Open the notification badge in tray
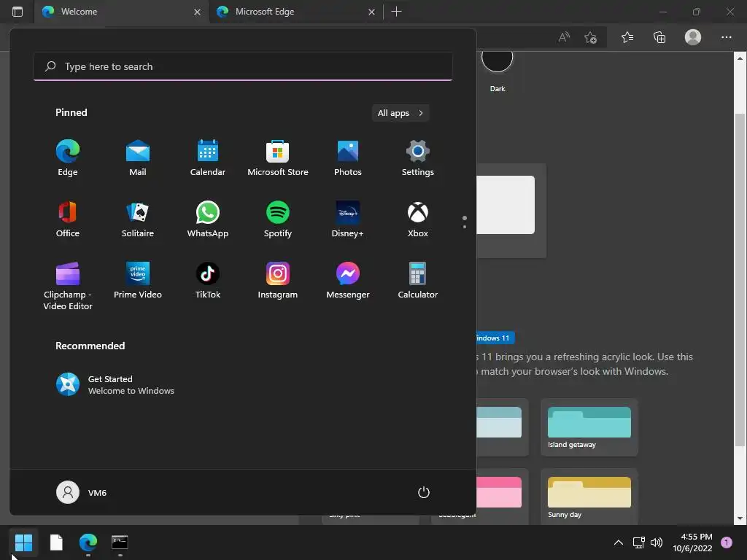The height and width of the screenshot is (560, 747). point(727,542)
